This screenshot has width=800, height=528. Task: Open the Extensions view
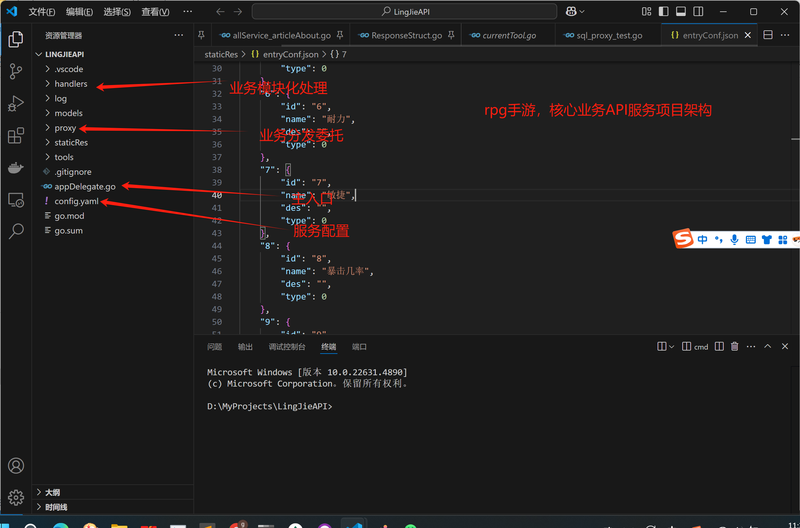click(x=16, y=136)
